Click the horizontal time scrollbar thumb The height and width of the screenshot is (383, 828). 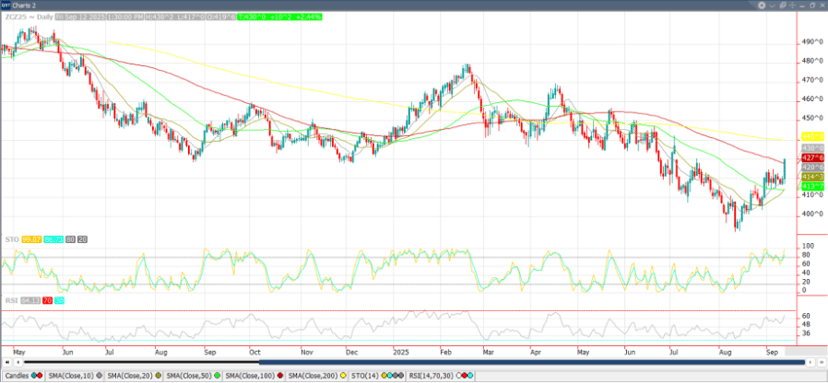532,362
